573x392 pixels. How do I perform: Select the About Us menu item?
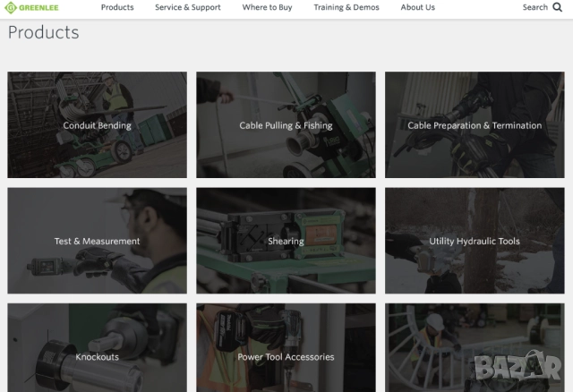pos(417,7)
